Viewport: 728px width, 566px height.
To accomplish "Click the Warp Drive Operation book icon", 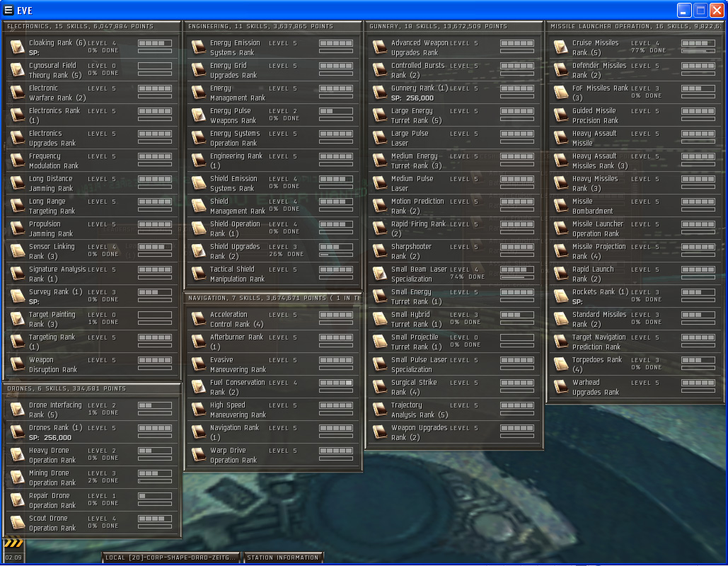I will point(198,455).
